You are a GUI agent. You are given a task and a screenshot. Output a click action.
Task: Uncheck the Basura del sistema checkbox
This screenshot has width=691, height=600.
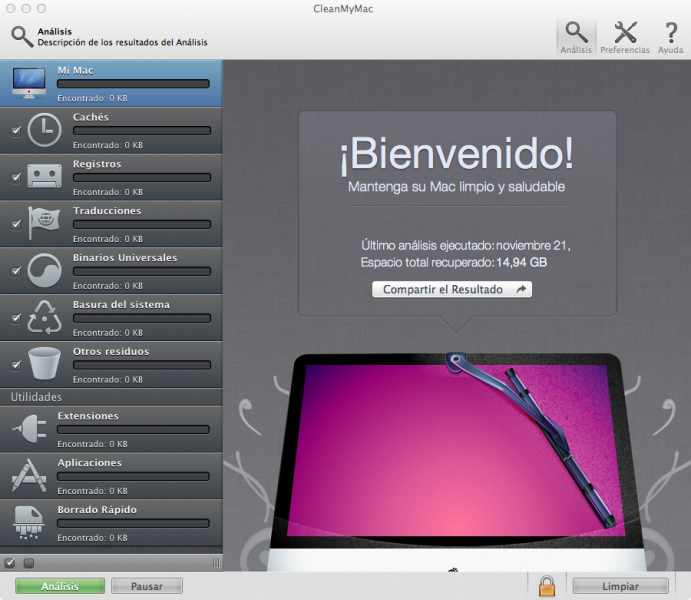16,318
